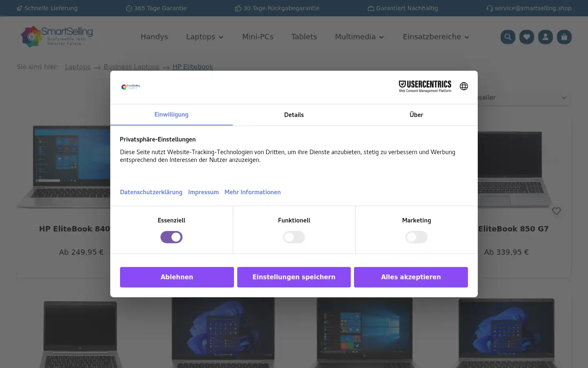Open the HP EliteBook 840 product image
The width and height of the screenshot is (588, 368).
tap(63, 167)
